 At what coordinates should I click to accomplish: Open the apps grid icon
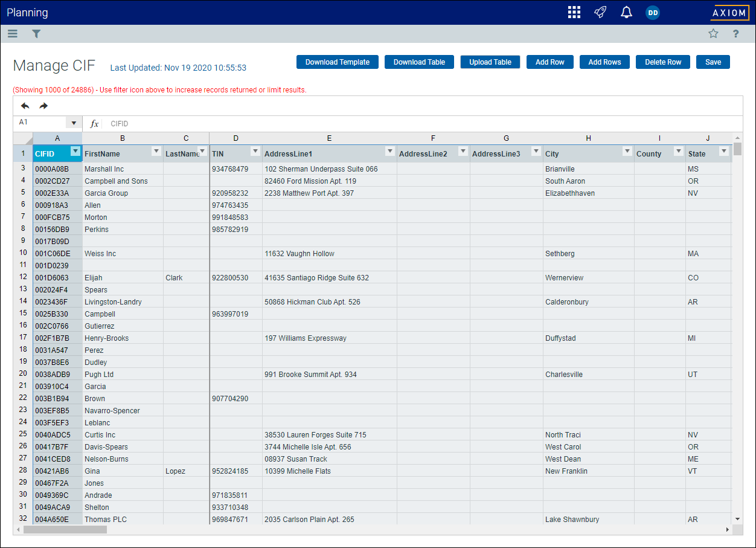[x=574, y=13]
